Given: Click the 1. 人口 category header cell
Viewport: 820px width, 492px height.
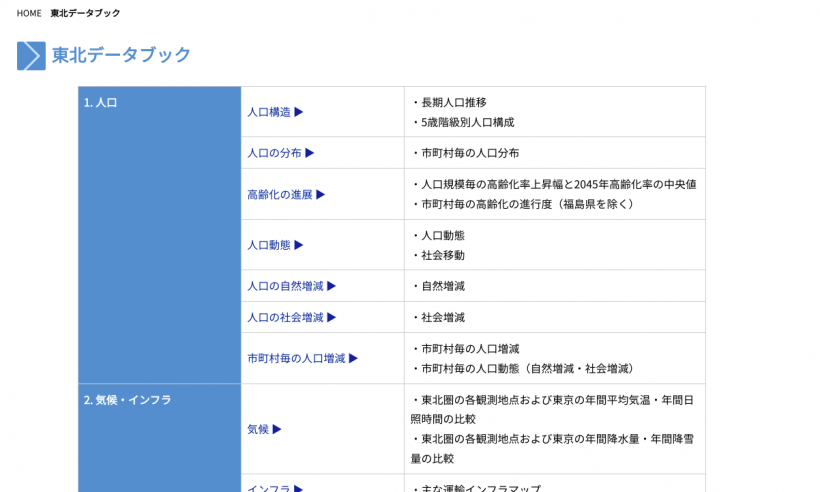Looking at the screenshot, I should (x=160, y=235).
